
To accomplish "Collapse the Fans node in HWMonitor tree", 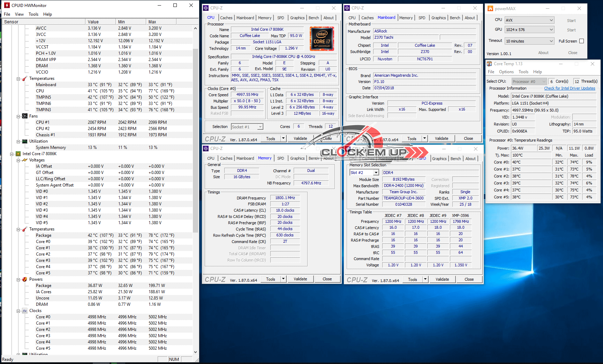I will pyautogui.click(x=18, y=116).
